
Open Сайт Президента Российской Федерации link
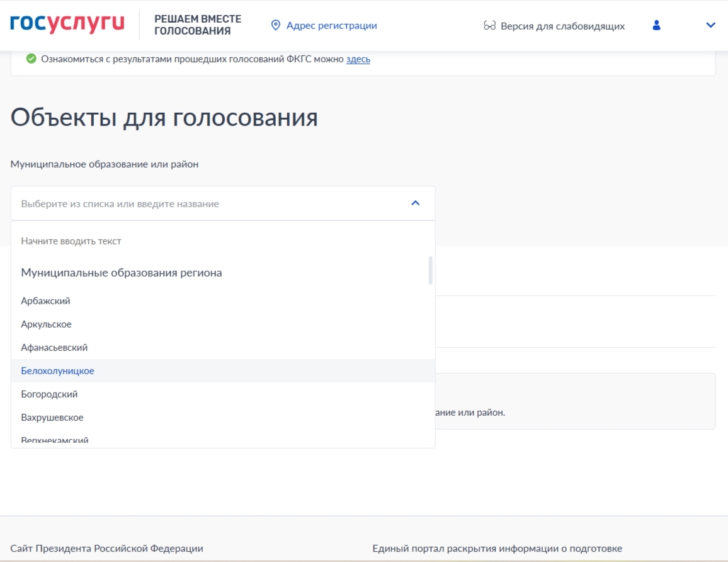coord(107,549)
